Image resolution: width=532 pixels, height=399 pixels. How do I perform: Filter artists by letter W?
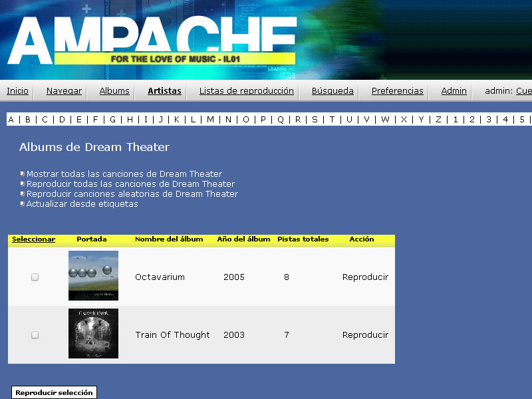(x=385, y=120)
